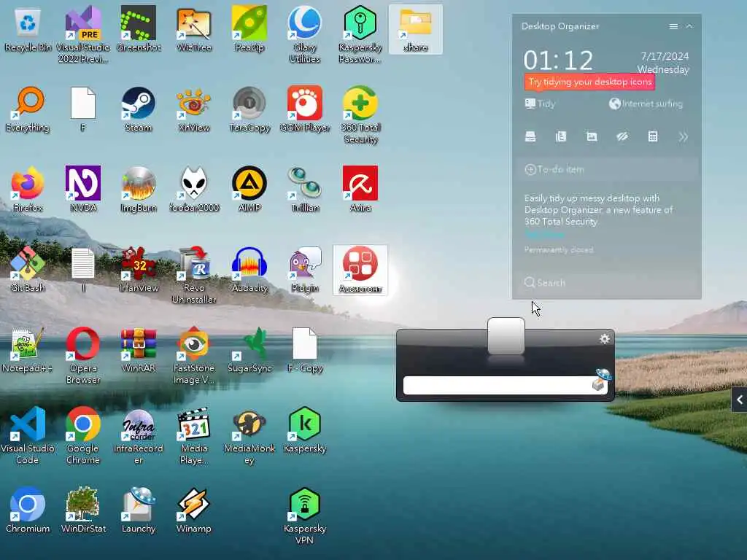Select the Opera Browser shortcut
747x560 pixels.
click(83, 356)
